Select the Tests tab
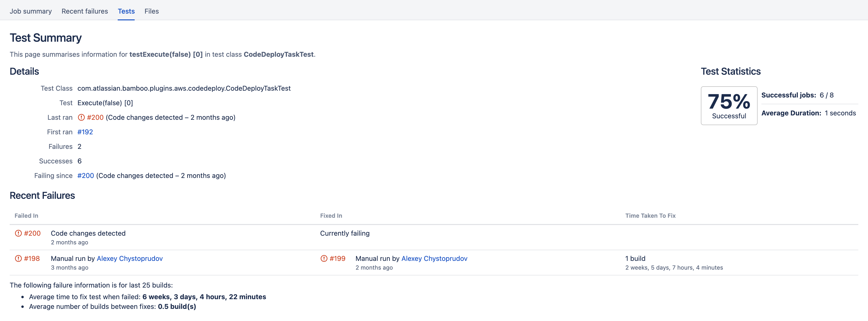The image size is (868, 321). [126, 11]
